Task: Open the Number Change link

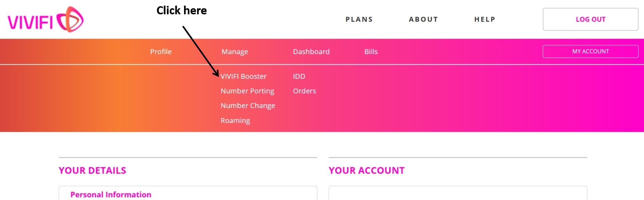Action: tap(248, 106)
